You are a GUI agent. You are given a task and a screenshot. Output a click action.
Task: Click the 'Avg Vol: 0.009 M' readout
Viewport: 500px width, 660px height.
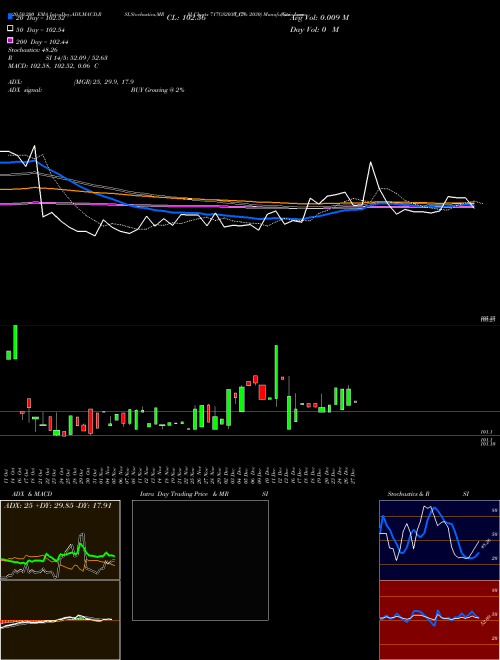pyautogui.click(x=320, y=18)
